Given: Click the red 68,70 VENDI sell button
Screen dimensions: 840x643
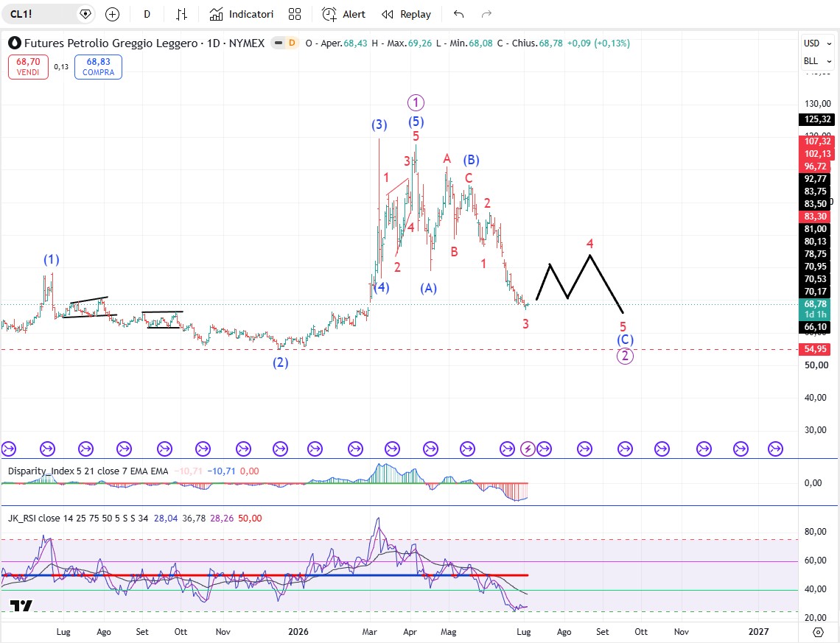Looking at the screenshot, I should [x=28, y=67].
